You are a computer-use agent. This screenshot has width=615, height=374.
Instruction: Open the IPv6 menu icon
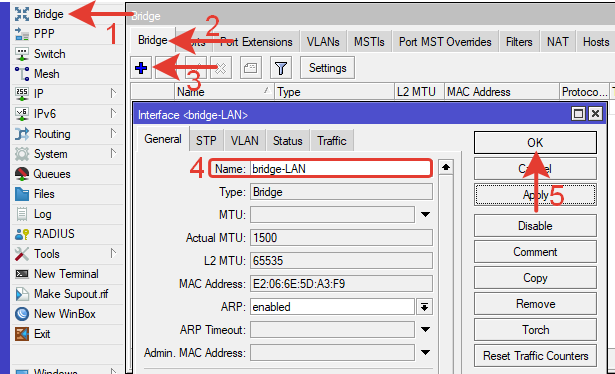pos(22,114)
